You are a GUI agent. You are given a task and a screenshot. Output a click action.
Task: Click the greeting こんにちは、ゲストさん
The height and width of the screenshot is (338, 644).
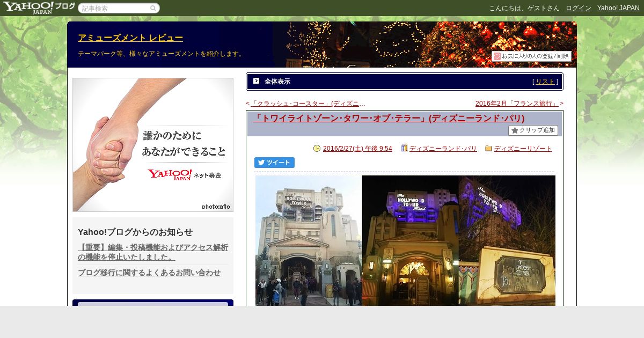point(524,8)
